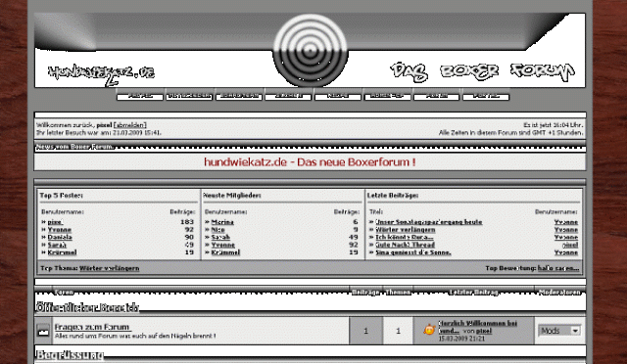Open the Wörter verlängern top thread link
627x364 pixels.
110,268
